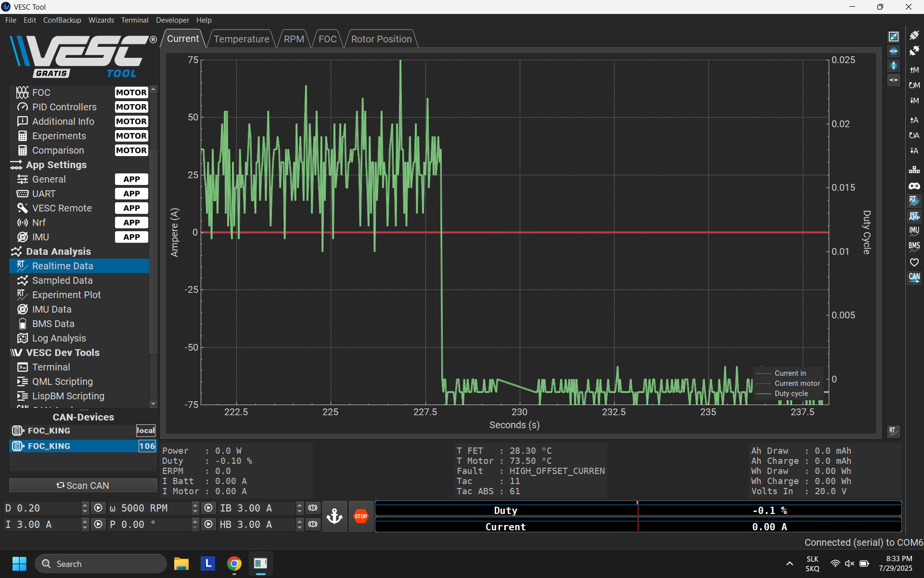Image resolution: width=924 pixels, height=578 pixels.
Task: Toggle the heart alive-packets icon
Action: tap(914, 263)
